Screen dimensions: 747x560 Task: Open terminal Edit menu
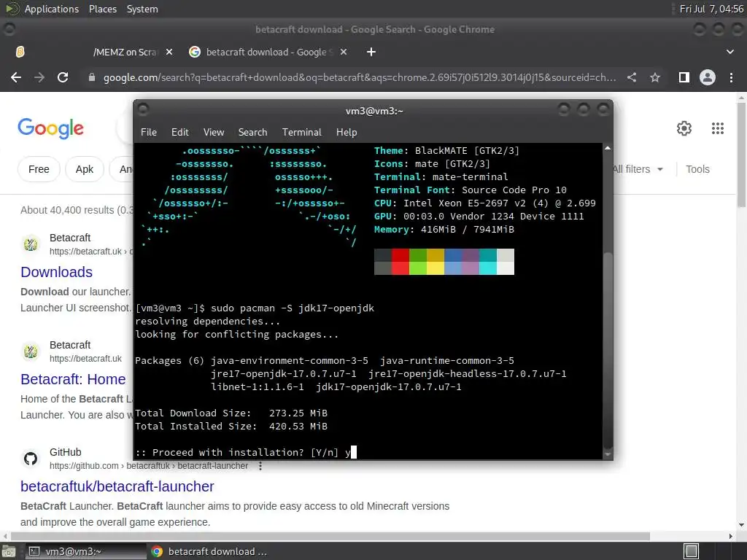point(180,132)
